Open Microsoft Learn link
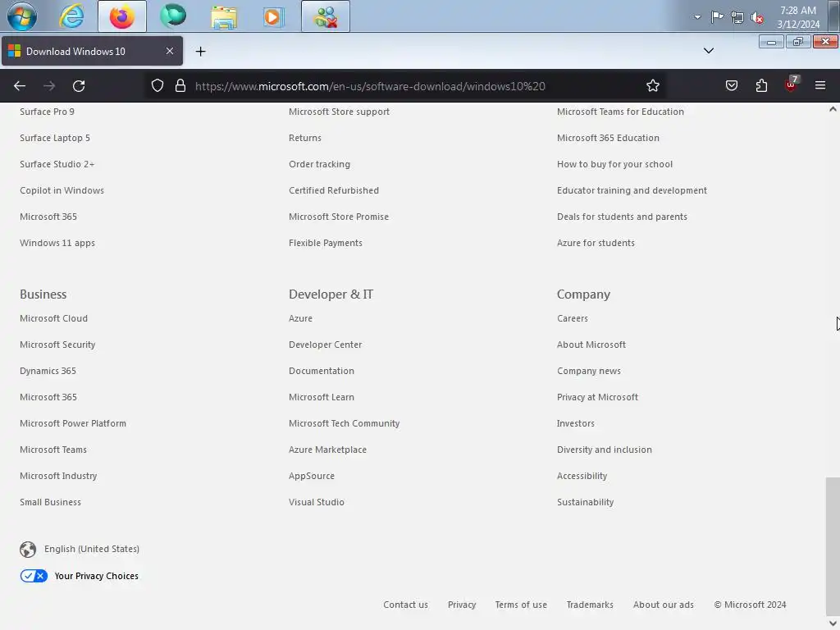The width and height of the screenshot is (840, 630). (322, 397)
